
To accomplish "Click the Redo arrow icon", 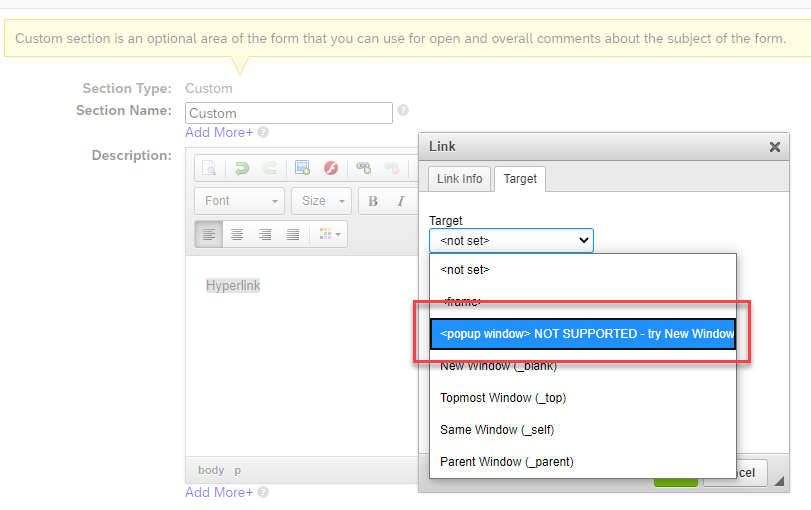I will click(269, 168).
